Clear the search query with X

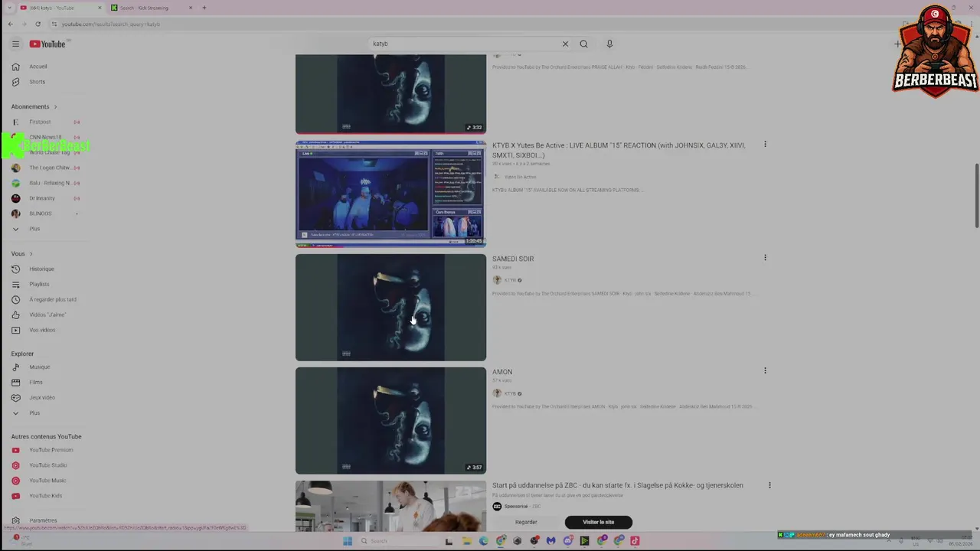(x=565, y=44)
